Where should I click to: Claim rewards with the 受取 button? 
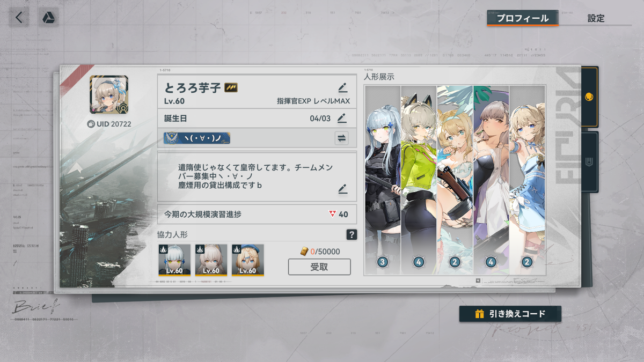tap(319, 267)
